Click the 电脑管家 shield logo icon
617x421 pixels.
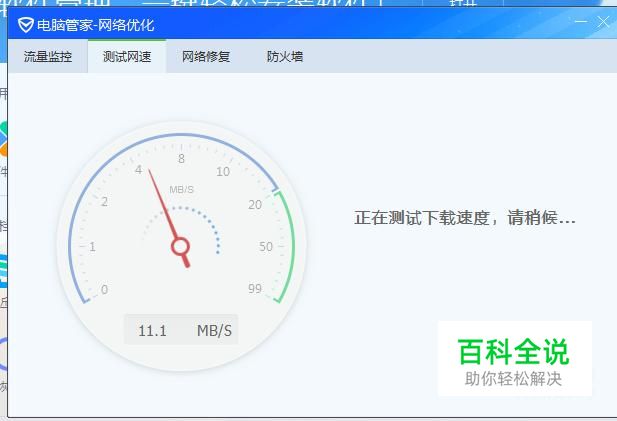pyautogui.click(x=26, y=25)
